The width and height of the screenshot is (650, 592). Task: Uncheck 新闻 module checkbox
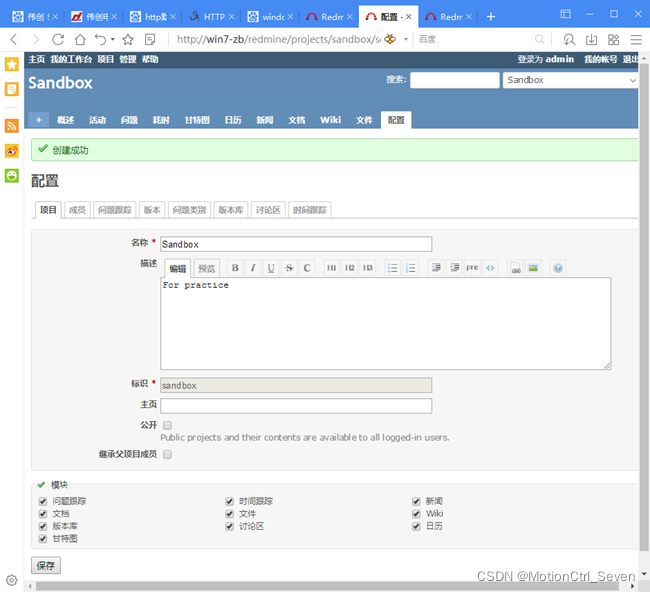tap(417, 502)
